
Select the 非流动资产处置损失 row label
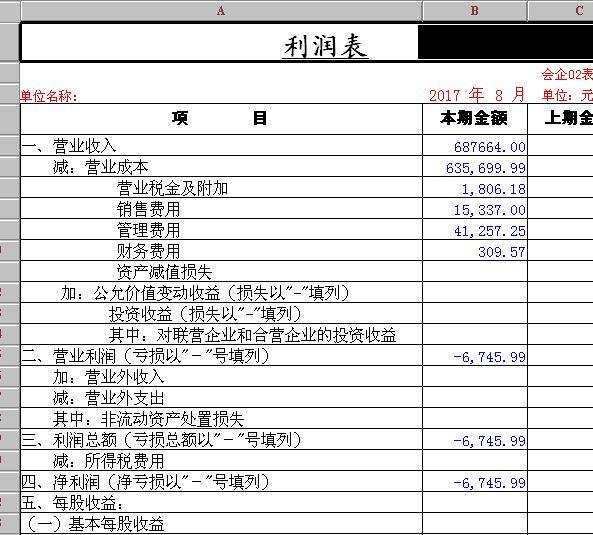pos(148,419)
